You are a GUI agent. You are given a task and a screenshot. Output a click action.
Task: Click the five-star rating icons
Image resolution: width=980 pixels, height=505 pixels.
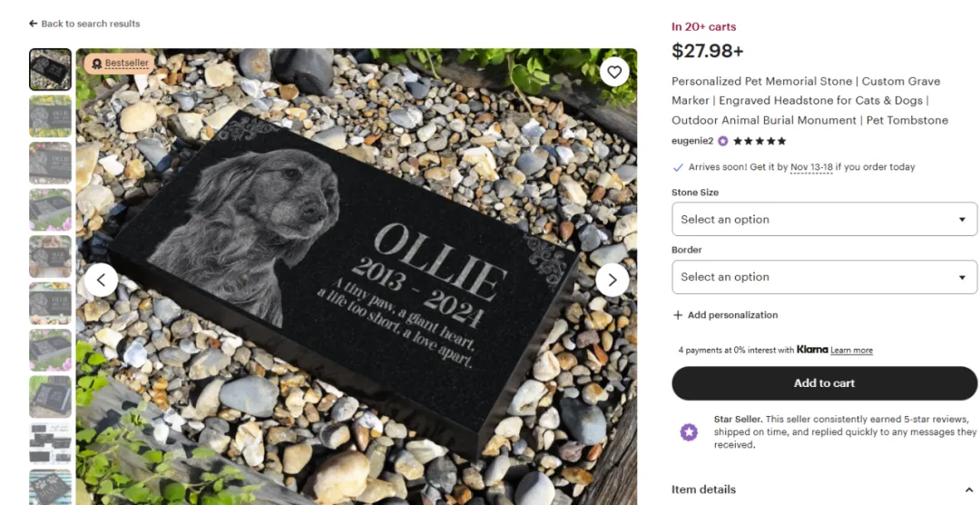[x=759, y=141]
